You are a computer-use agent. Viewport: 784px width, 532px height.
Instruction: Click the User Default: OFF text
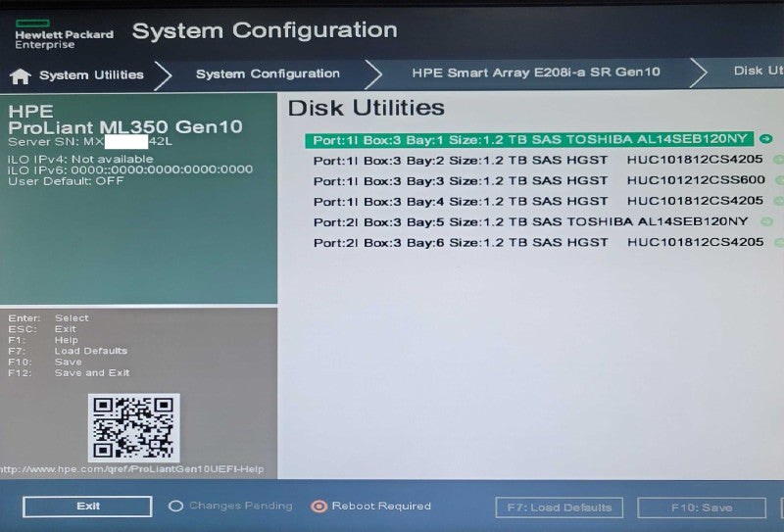(66, 181)
